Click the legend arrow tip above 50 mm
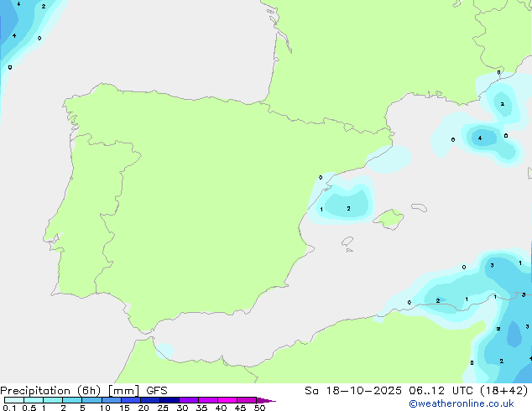This screenshot has width=532, height=411. 266,400
